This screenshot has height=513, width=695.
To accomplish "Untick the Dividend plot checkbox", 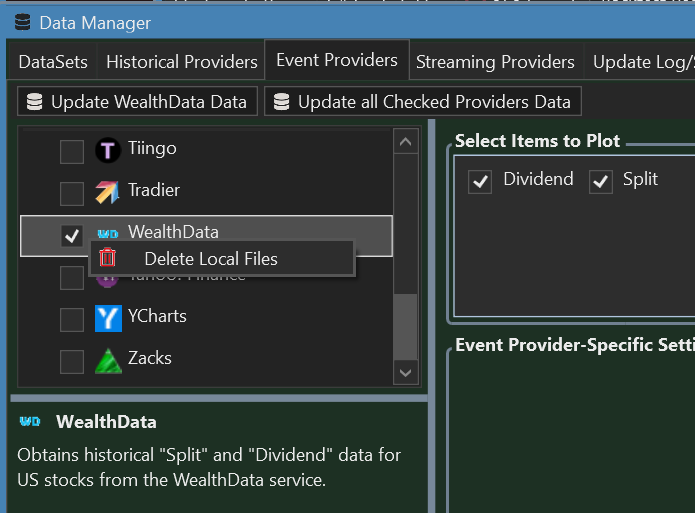I will point(480,182).
